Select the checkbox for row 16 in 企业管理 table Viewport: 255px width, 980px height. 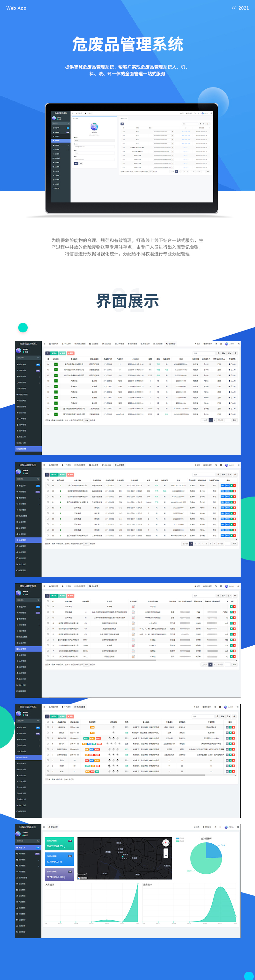pos(48,607)
